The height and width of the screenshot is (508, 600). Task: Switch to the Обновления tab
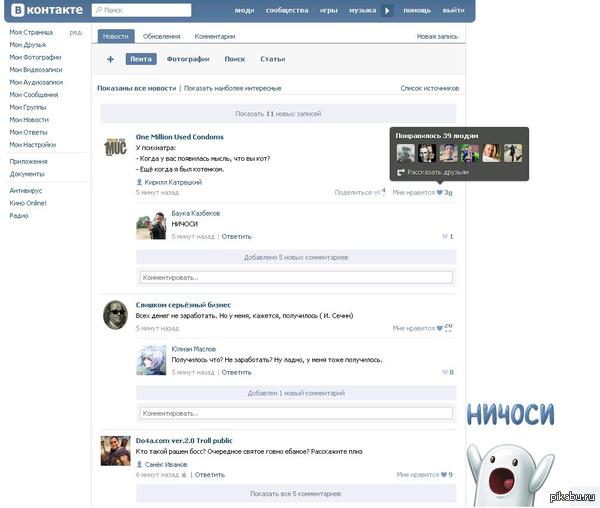pyautogui.click(x=161, y=36)
